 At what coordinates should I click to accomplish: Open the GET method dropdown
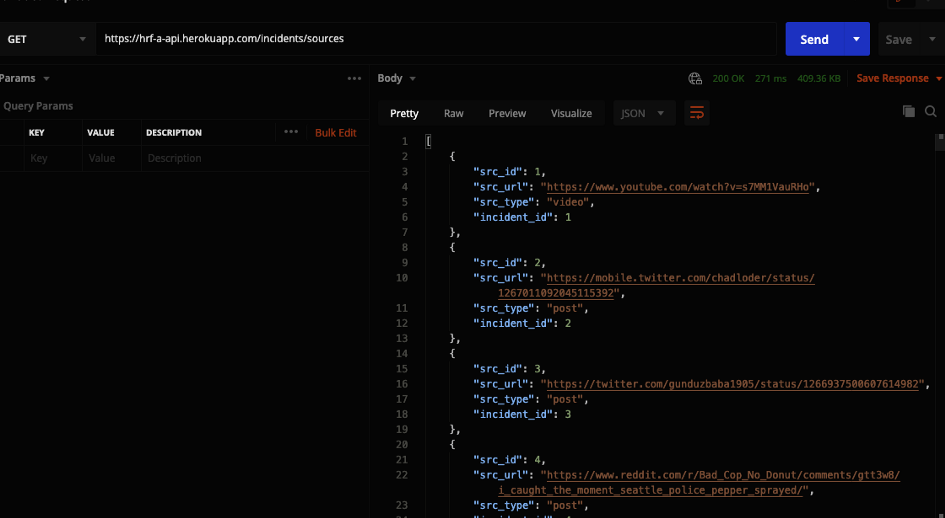coord(46,39)
